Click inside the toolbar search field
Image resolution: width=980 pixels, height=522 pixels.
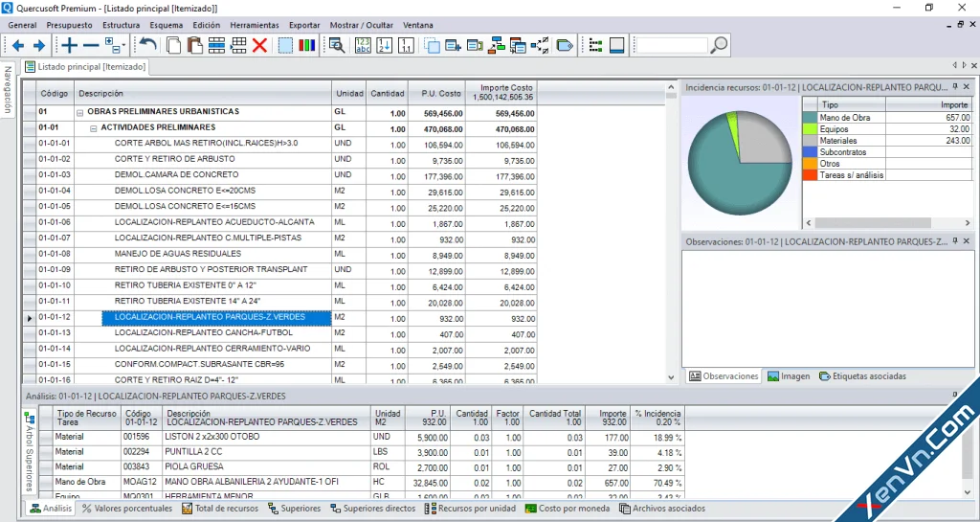pyautogui.click(x=672, y=45)
